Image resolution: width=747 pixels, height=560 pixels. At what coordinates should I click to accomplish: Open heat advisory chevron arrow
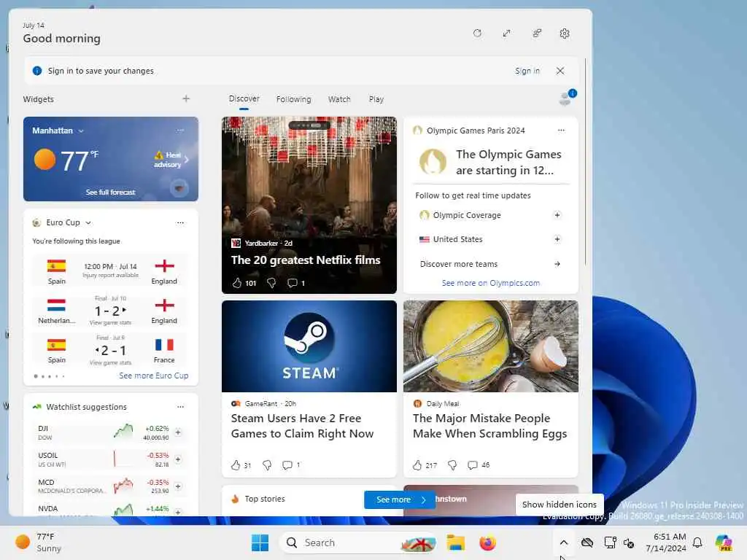(x=187, y=160)
